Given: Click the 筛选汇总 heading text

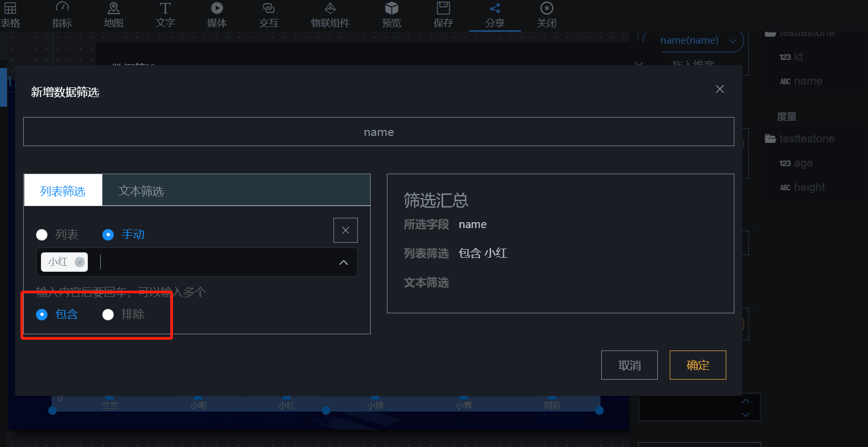Looking at the screenshot, I should click(x=436, y=201).
